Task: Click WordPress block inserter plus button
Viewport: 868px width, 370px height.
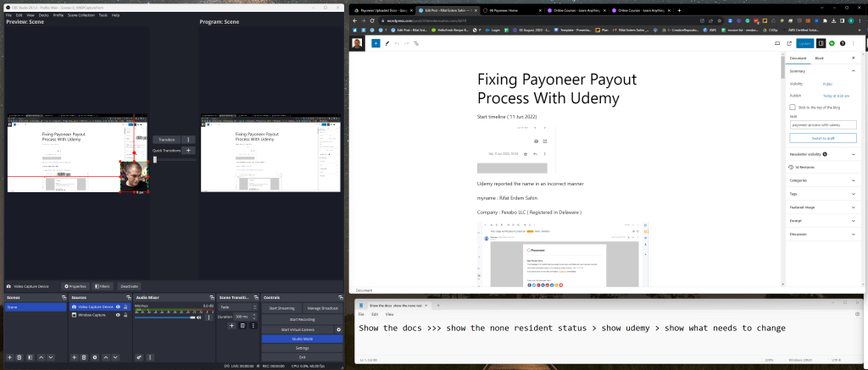Action: (376, 43)
